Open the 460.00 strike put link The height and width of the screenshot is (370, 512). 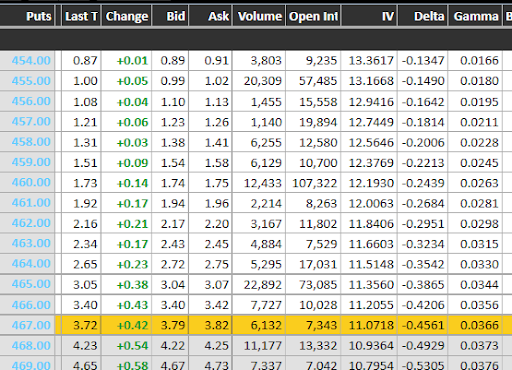tap(31, 182)
